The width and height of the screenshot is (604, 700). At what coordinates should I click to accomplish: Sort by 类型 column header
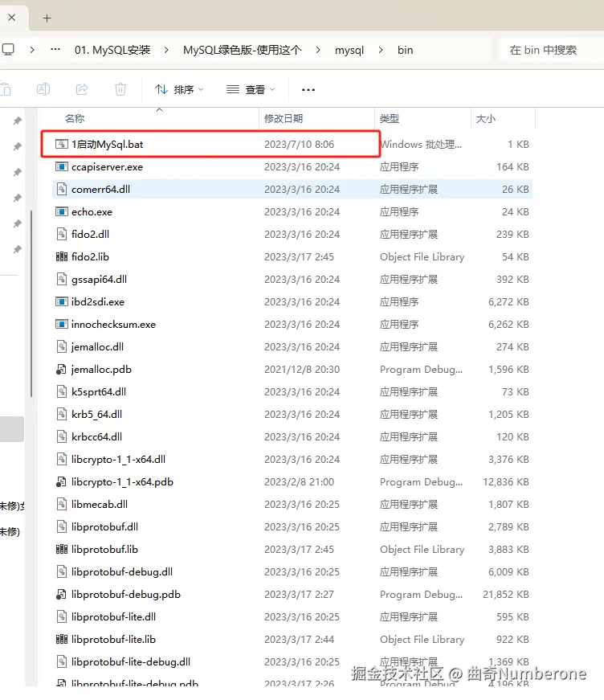tap(389, 119)
